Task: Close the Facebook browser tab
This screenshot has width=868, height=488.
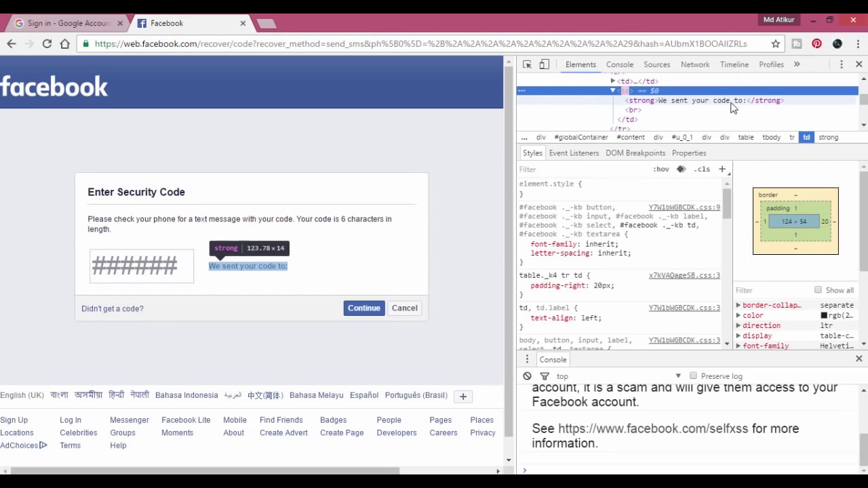Action: [x=243, y=23]
